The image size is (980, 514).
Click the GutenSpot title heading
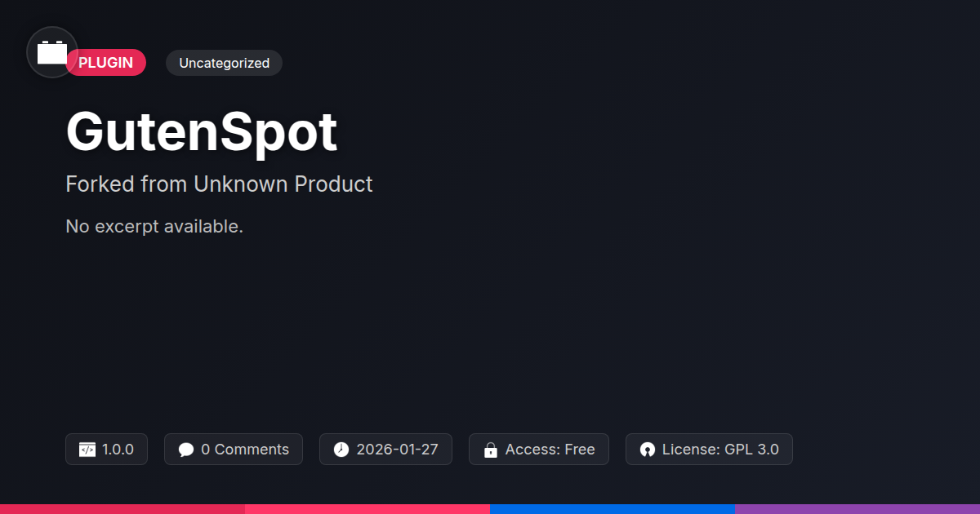click(202, 131)
